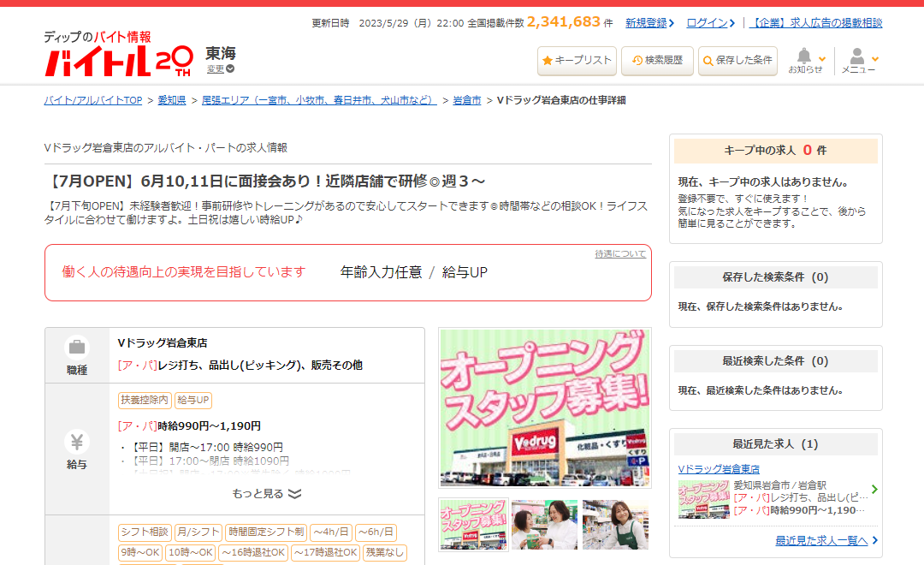Click the 給与UP tag
Viewport: 924px width, 565px height.
tap(192, 400)
